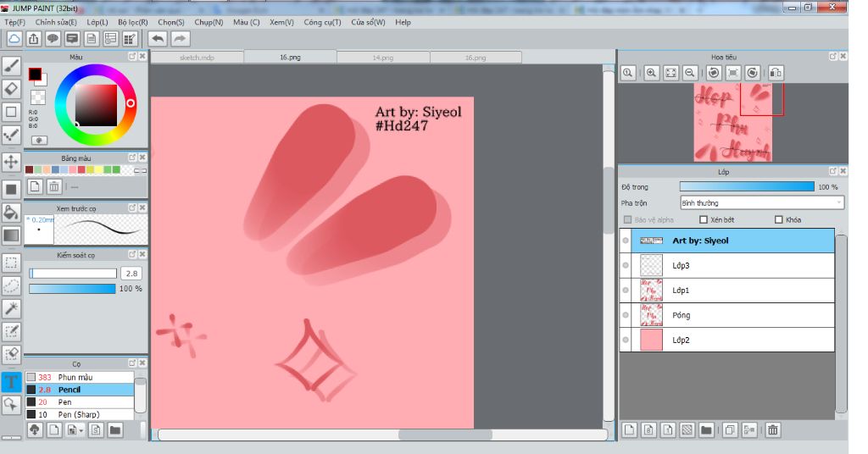The width and height of the screenshot is (868, 454).
Task: Select the Eraser tool
Action: (12, 89)
